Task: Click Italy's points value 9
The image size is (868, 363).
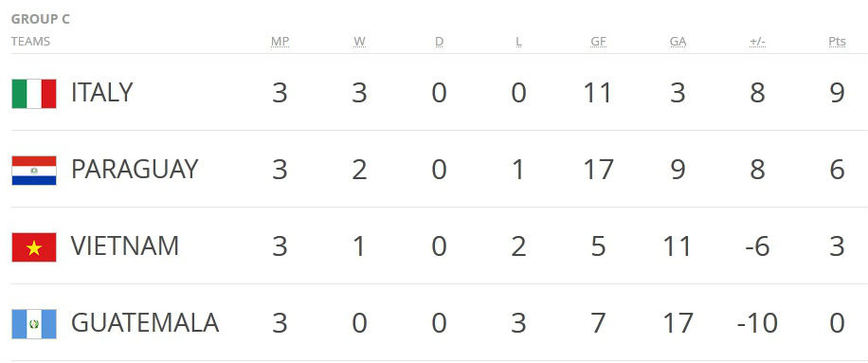Action: pos(837,93)
